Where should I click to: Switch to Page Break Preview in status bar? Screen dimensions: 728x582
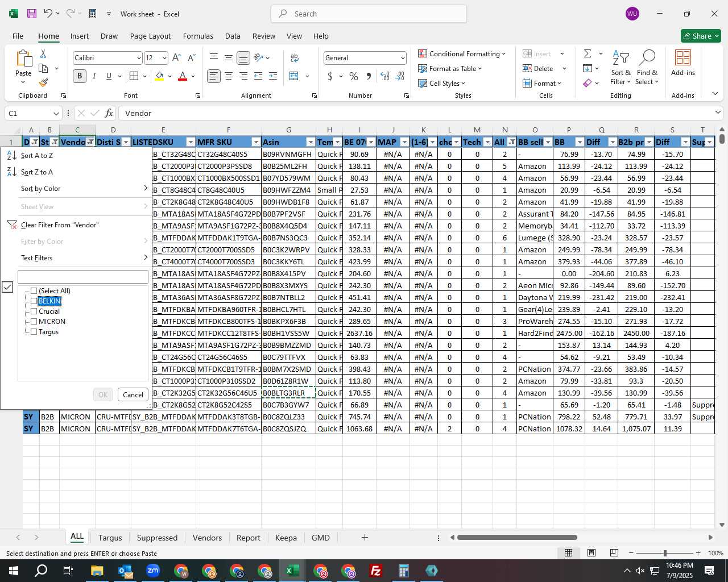[x=614, y=553]
